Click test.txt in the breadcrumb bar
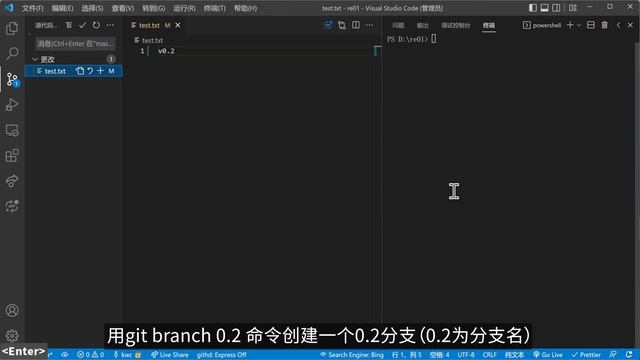640x360 pixels. (152, 40)
